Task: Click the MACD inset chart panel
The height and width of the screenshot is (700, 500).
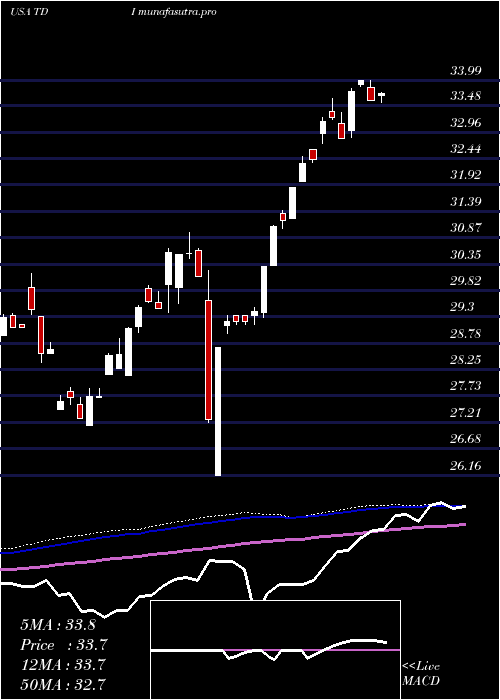Action: [275, 650]
